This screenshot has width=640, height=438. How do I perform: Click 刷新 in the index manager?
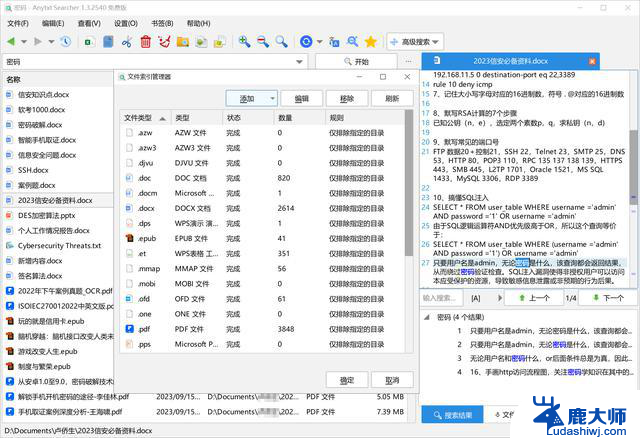(x=392, y=98)
